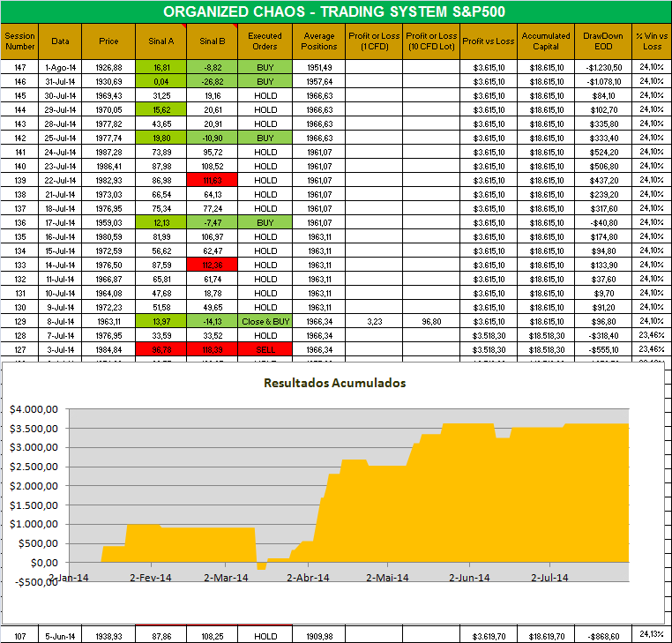
Task: Click the 'Sinal B' header cell
Action: click(213, 41)
